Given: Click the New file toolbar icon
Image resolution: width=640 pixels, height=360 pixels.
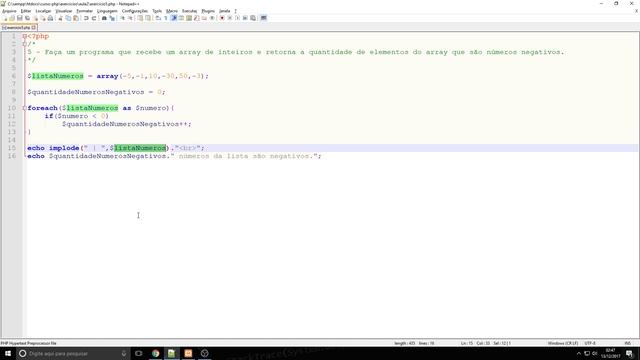Looking at the screenshot, I should (5, 18).
